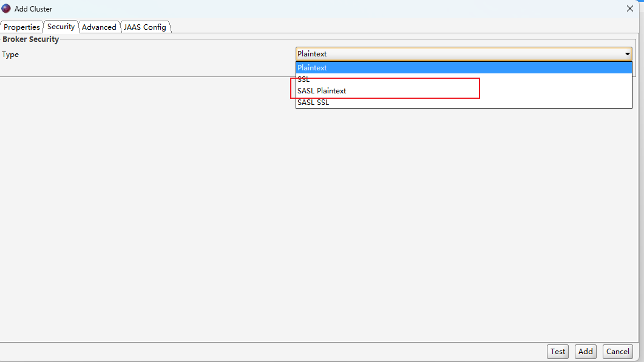Image resolution: width=644 pixels, height=362 pixels.
Task: Click Add to create the cluster
Action: [585, 351]
